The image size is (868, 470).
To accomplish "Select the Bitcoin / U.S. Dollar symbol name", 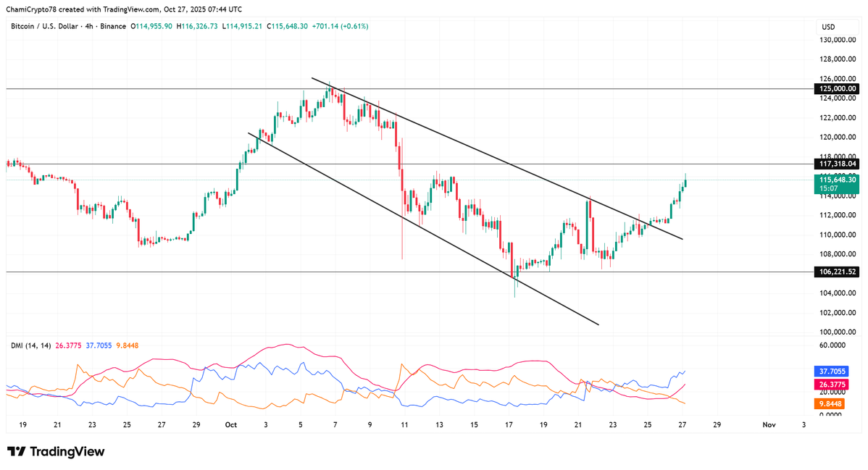I will 43,25.
